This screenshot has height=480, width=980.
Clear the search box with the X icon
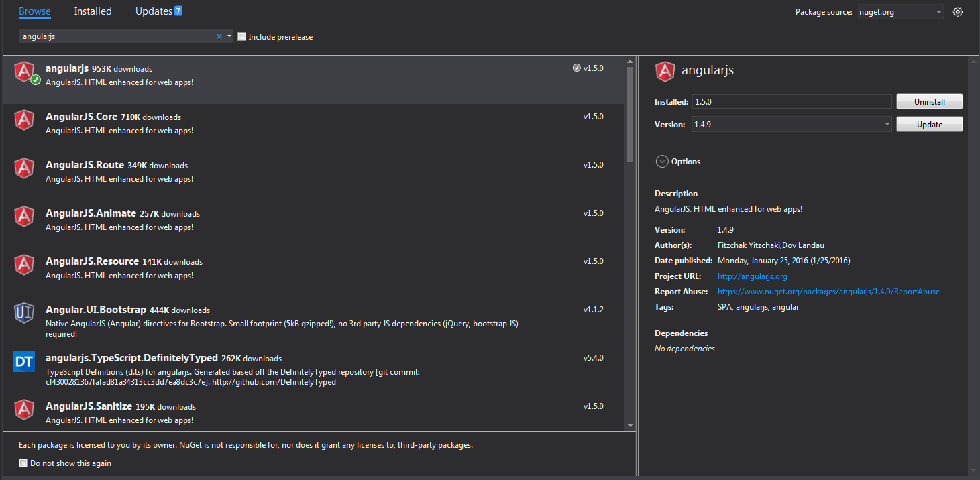219,36
